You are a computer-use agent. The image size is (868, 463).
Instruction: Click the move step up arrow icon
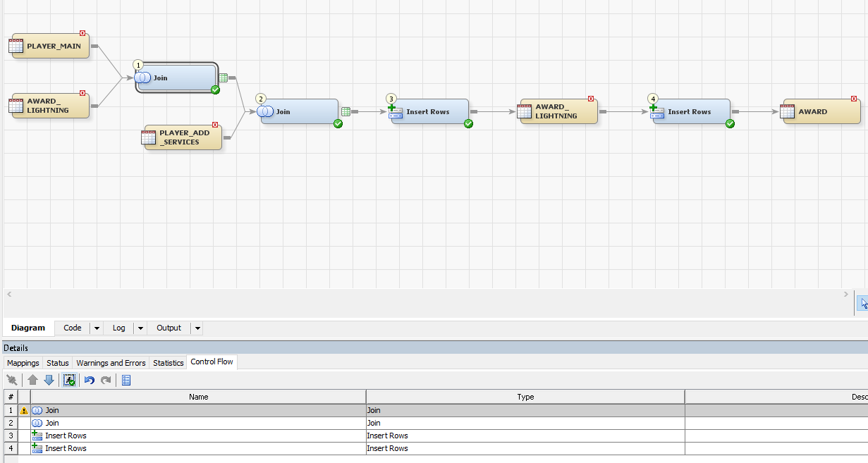[33, 380]
